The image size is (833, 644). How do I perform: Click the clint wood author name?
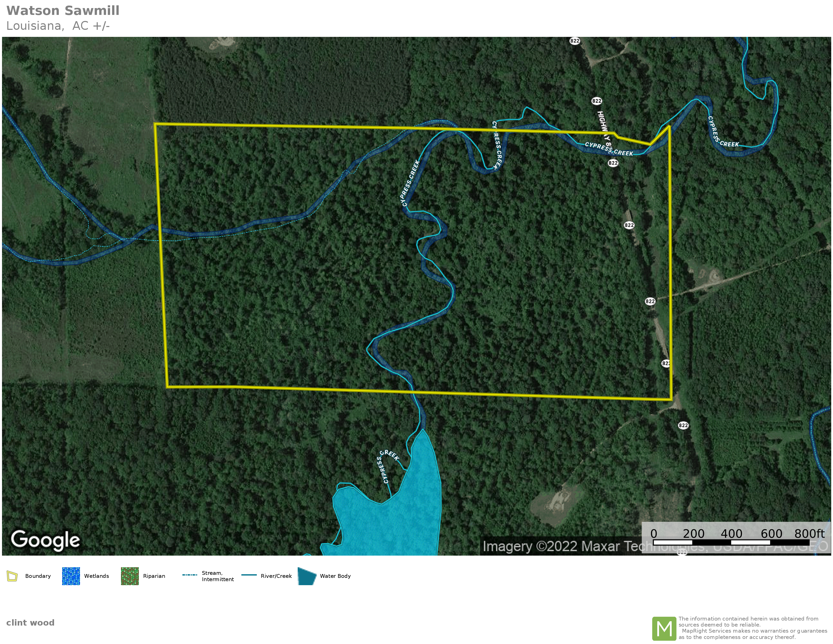[x=30, y=623]
